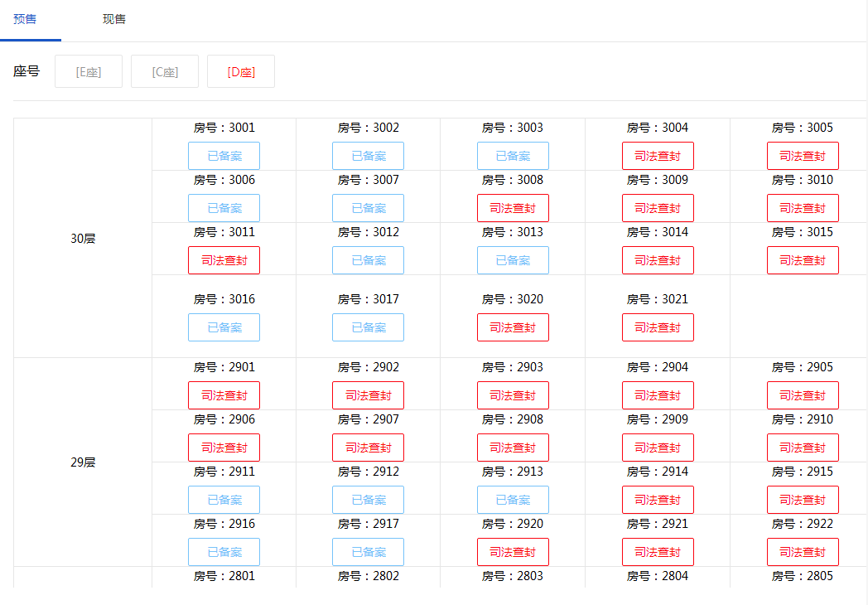Open 司法查封 status for room 3011
The image size is (868, 605).
coord(224,260)
